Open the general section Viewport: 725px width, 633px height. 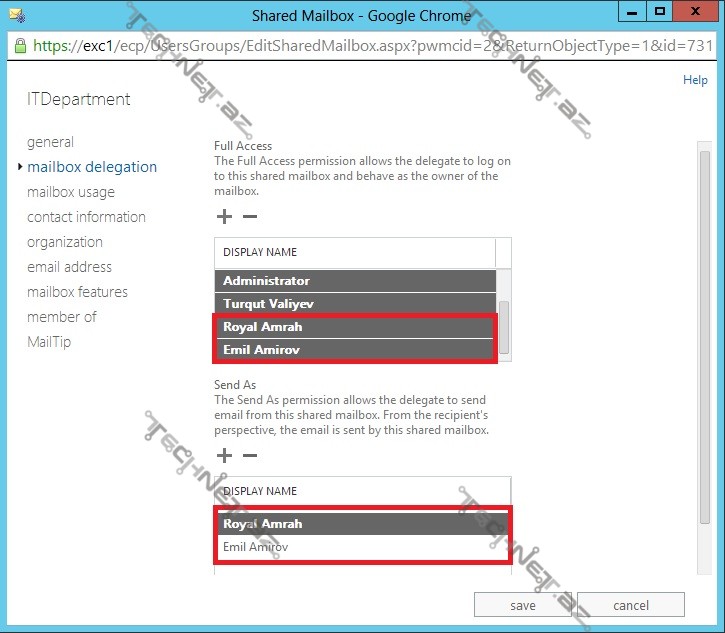click(50, 142)
